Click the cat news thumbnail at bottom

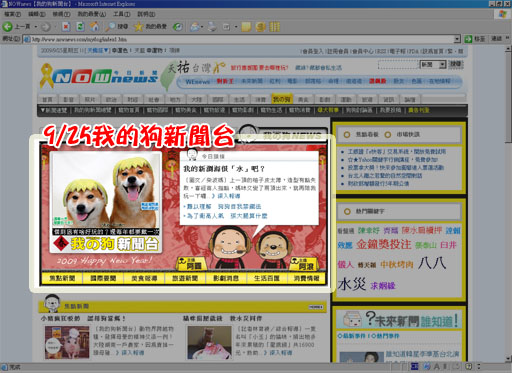point(209,342)
